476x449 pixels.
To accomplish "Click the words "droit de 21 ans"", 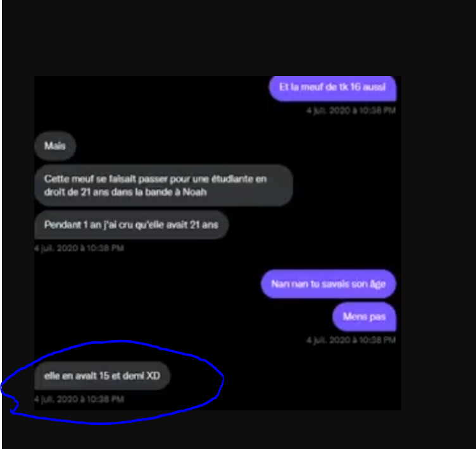I will pos(70,191).
